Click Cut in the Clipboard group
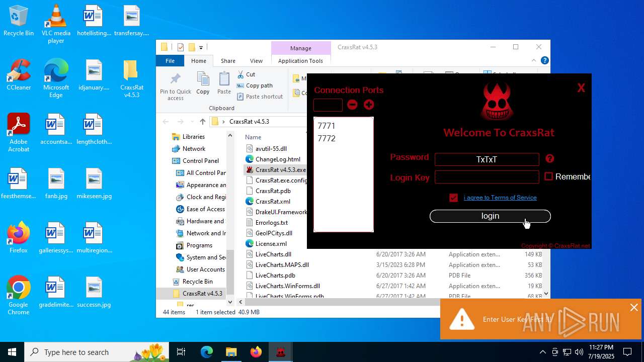The width and height of the screenshot is (644, 362). pyautogui.click(x=246, y=74)
